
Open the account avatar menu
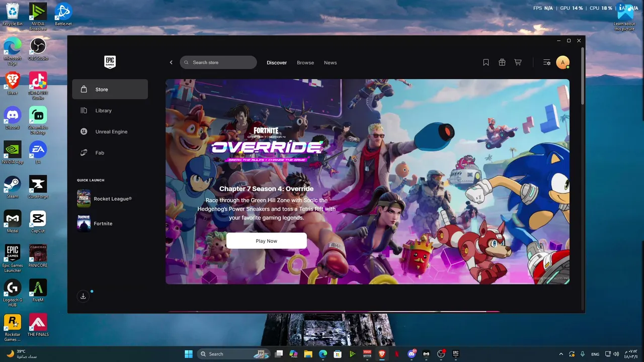coord(562,62)
